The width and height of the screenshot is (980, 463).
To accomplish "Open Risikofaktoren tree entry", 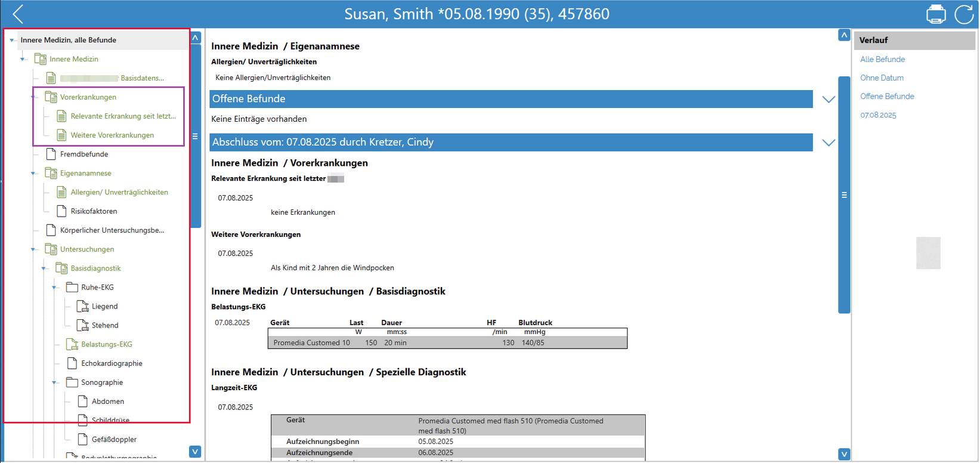I will pos(94,211).
